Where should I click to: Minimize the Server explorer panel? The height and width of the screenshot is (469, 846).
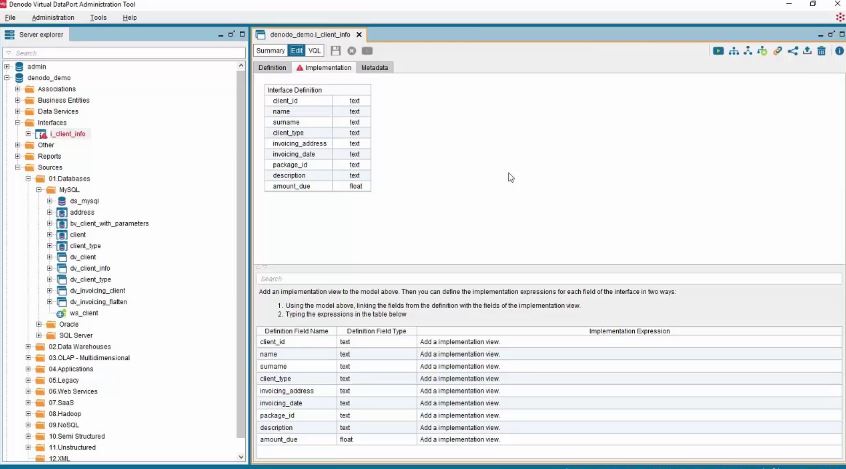pos(221,35)
